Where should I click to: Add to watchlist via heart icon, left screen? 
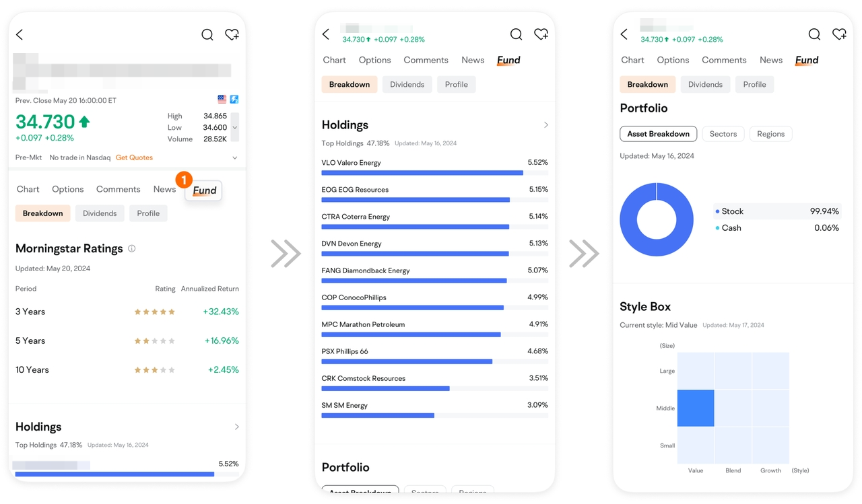pyautogui.click(x=232, y=34)
